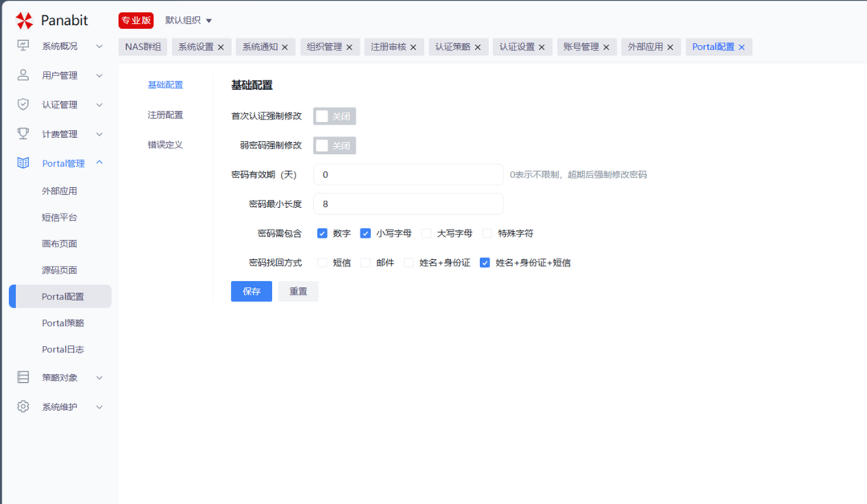Close the Portal配置 tab

click(742, 47)
